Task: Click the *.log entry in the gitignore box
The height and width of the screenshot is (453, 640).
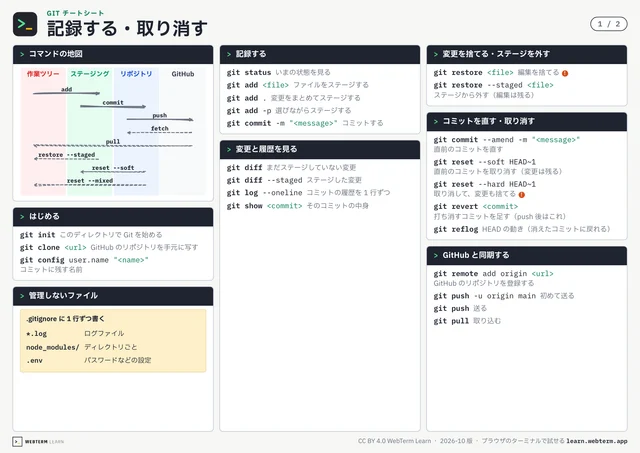Action: click(x=75, y=333)
